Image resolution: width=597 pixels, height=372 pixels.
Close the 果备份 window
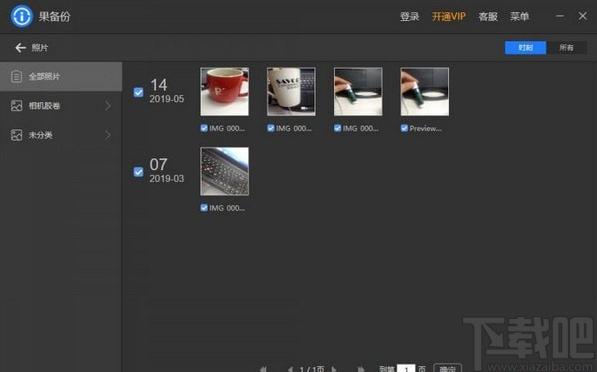(583, 16)
